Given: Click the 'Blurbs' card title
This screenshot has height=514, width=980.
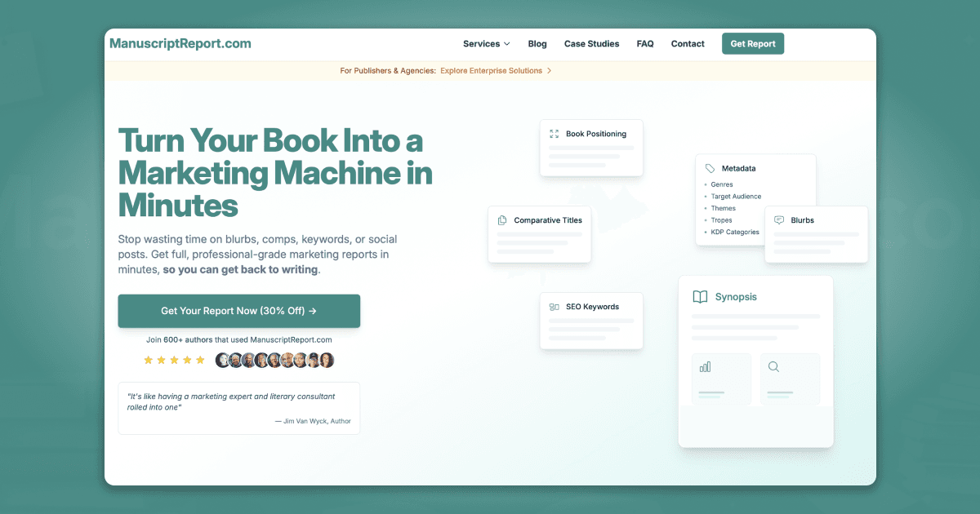Looking at the screenshot, I should [803, 220].
